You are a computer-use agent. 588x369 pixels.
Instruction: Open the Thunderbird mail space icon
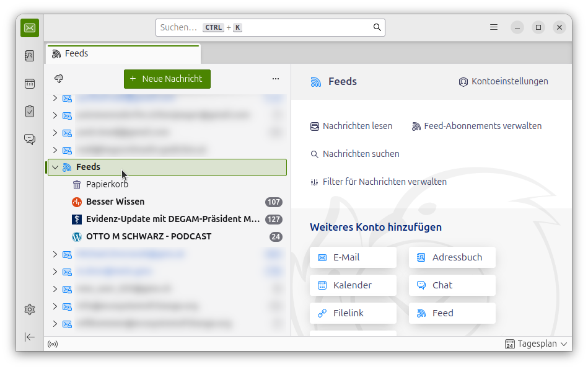tap(30, 28)
